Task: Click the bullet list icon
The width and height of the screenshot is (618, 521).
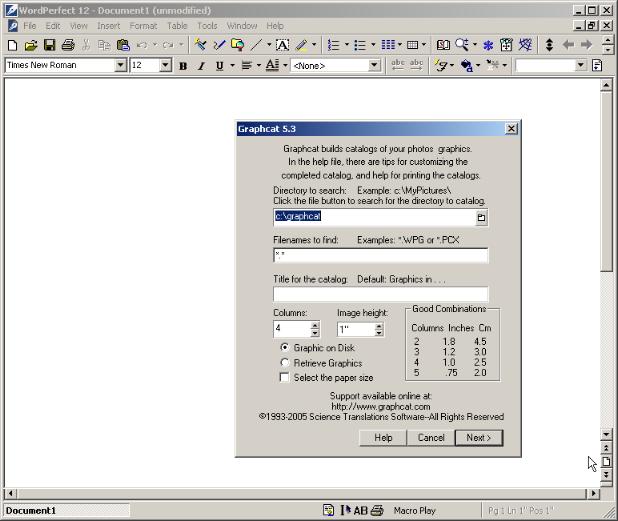Action: click(x=360, y=45)
